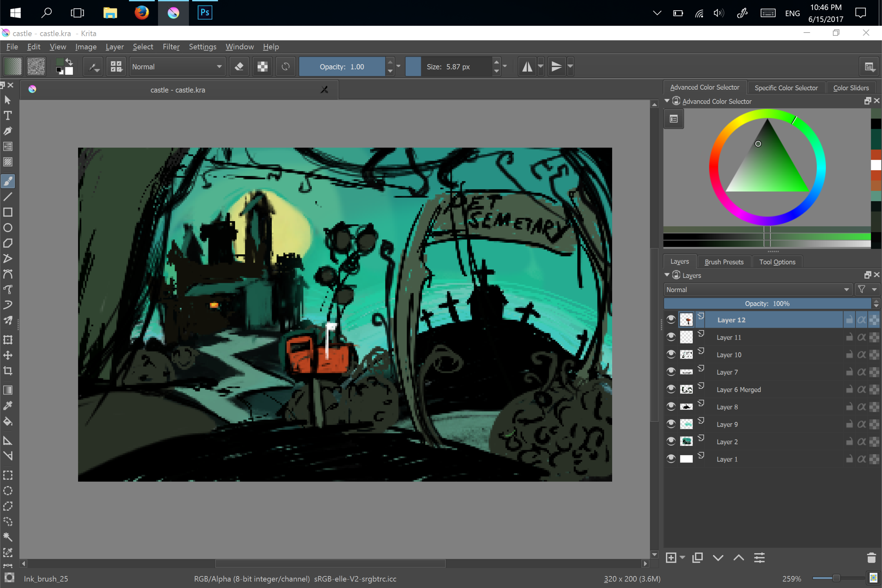The width and height of the screenshot is (882, 588).
Task: Hide Layer 12 with its eye icon
Action: 671,319
